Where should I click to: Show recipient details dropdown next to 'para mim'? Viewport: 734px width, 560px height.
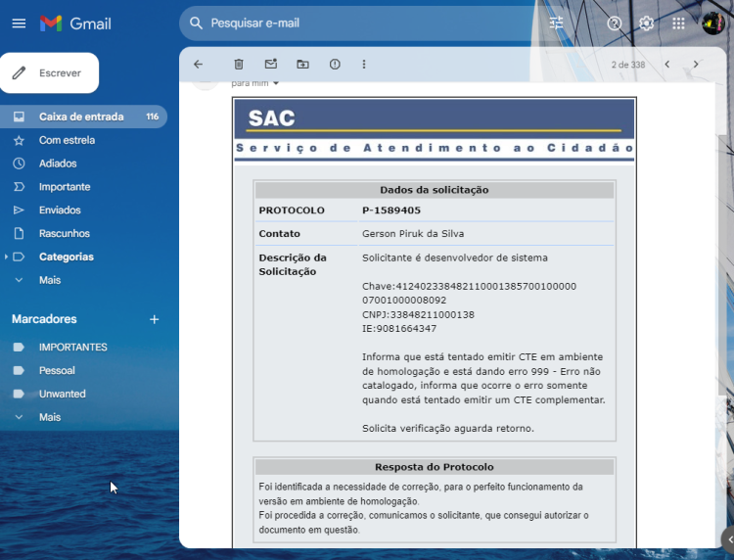(x=276, y=83)
